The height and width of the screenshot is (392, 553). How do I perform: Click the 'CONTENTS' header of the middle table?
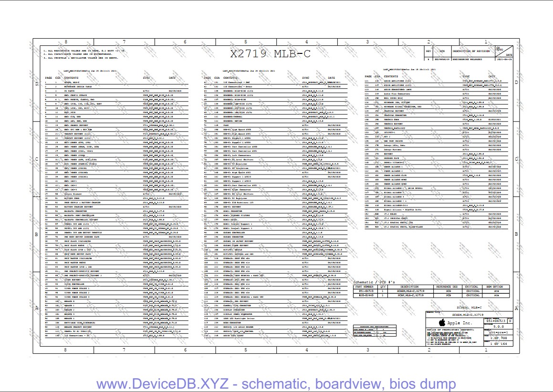(x=230, y=78)
